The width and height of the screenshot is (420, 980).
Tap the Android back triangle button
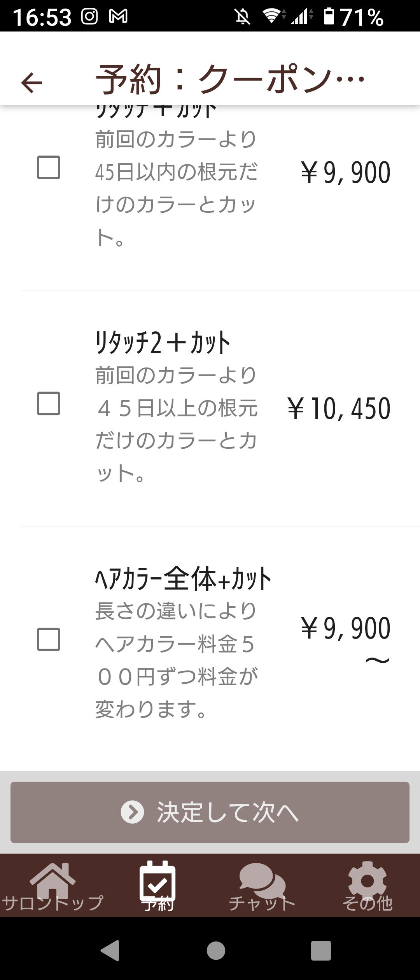[x=110, y=950]
